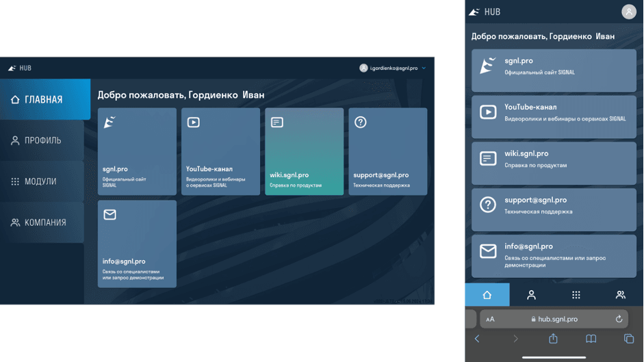Click the home icon in mobile bottom navigation
644x362 pixels.
[487, 295]
